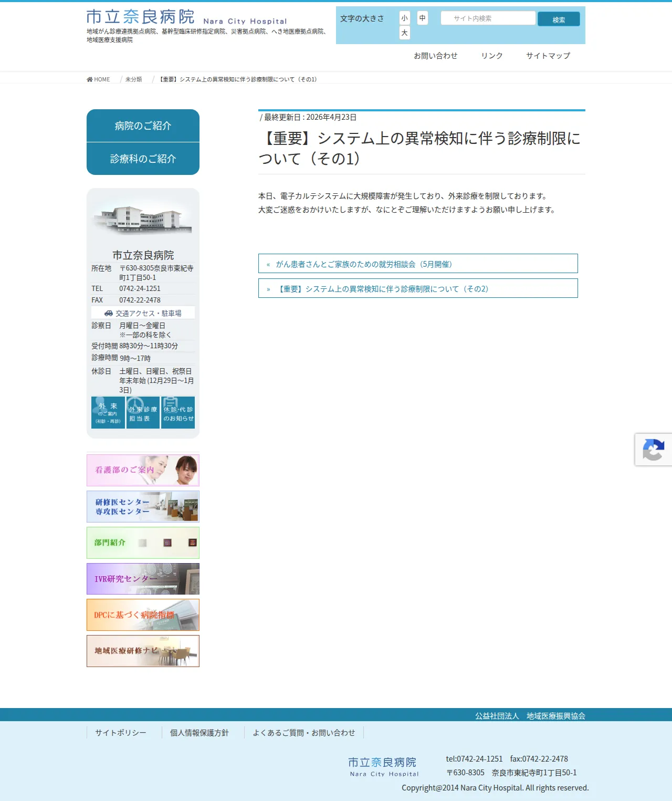This screenshot has width=672, height=801.
Task: Open the reCAPTCHA badge
Action: (654, 450)
